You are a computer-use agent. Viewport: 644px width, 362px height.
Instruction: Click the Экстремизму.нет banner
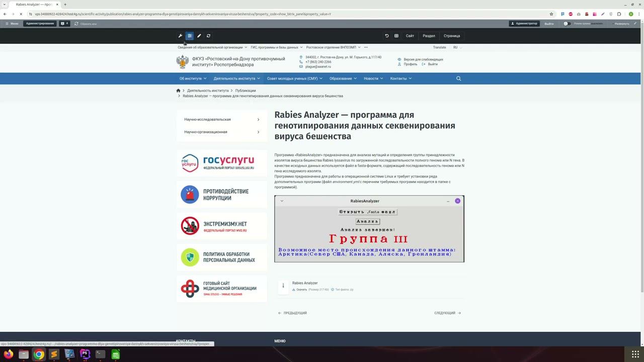(x=222, y=226)
